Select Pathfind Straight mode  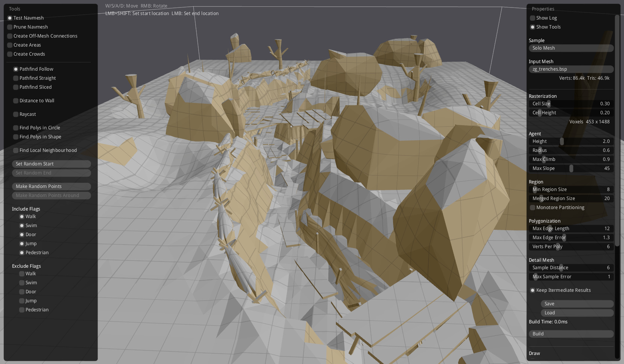(16, 78)
